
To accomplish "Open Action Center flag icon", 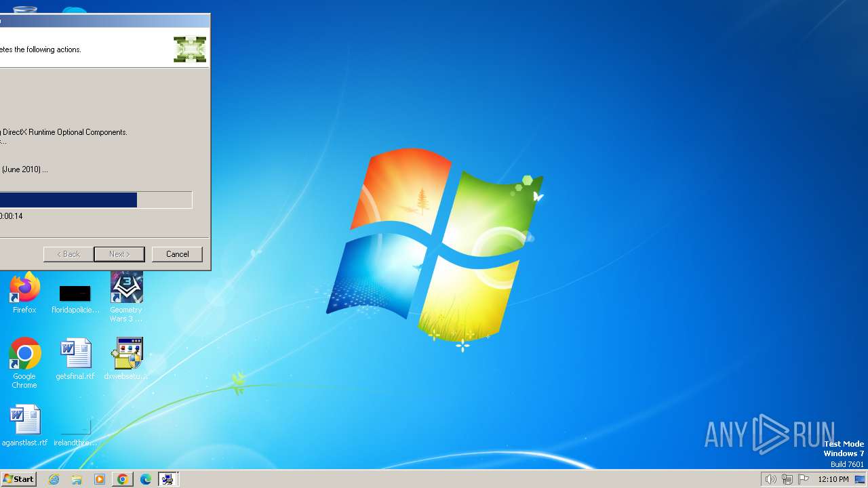I will pyautogui.click(x=803, y=479).
